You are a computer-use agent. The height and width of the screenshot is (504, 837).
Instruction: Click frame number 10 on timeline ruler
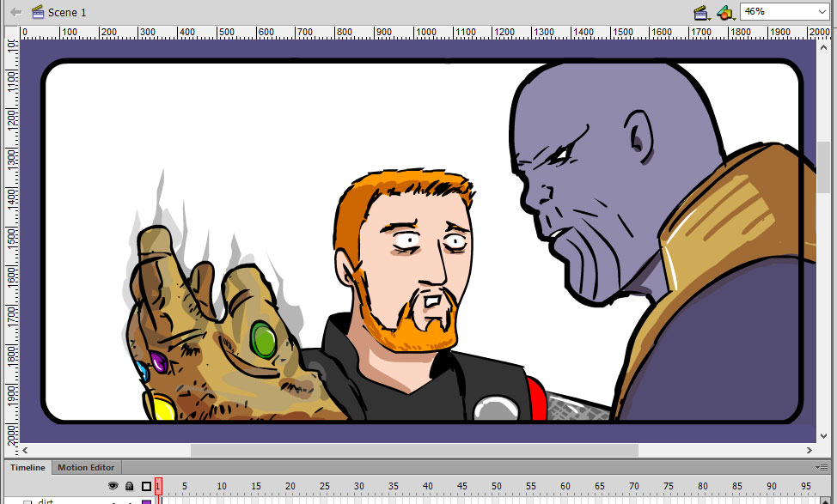[x=222, y=486]
